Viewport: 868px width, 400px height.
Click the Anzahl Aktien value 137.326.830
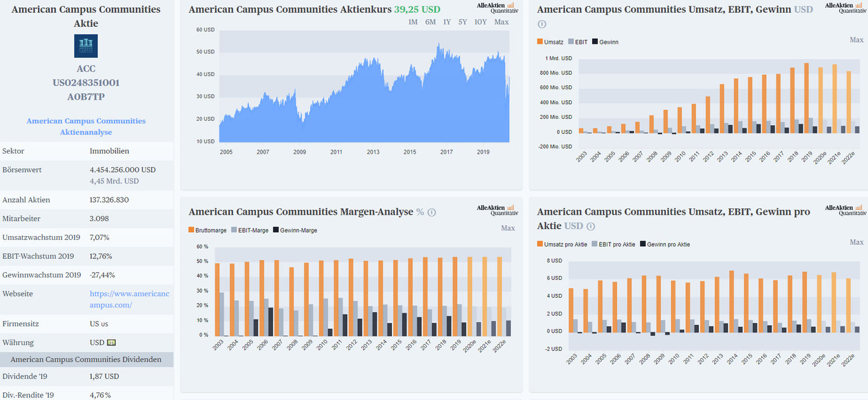tap(109, 200)
